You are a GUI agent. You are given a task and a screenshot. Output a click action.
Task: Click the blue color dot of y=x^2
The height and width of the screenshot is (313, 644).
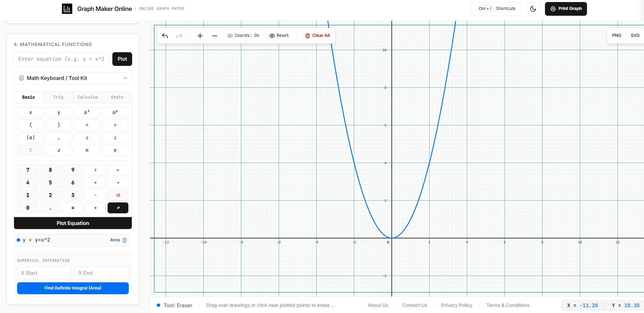click(18, 240)
